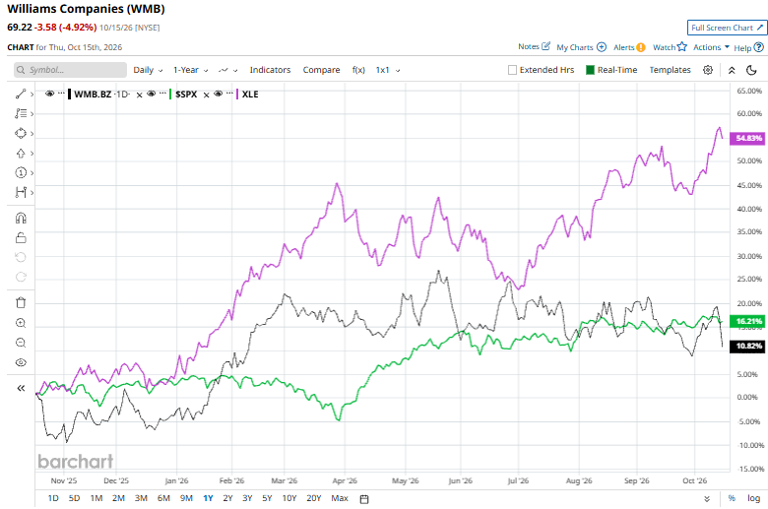Click the black WMB.BZ color bar
The height and width of the screenshot is (509, 768).
point(70,94)
